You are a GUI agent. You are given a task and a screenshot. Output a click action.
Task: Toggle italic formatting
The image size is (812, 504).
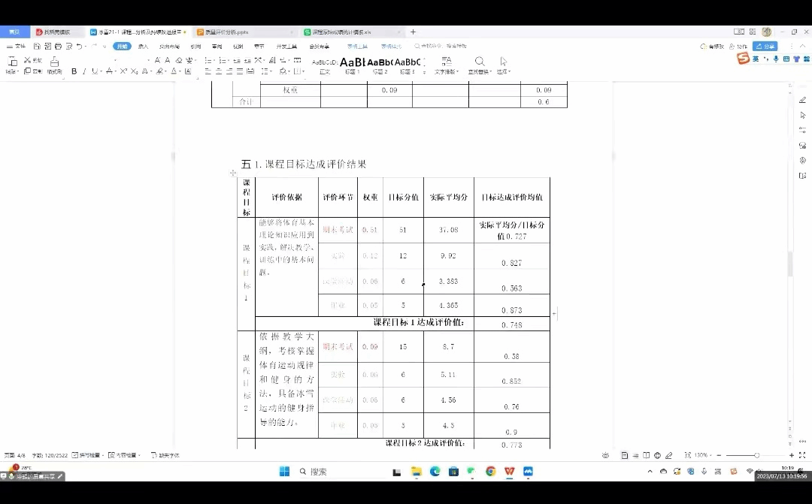coord(84,71)
